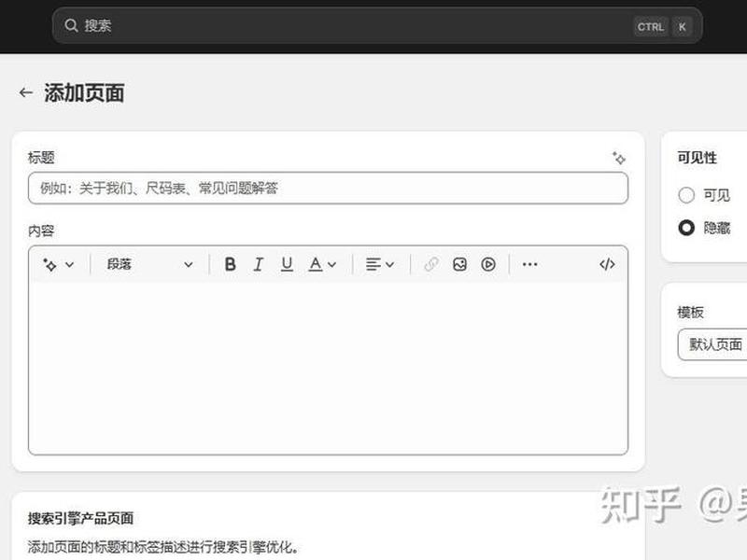Screen dimensions: 747x560
Task: Select the 隐藏 hidden radio button
Action: coord(686,228)
